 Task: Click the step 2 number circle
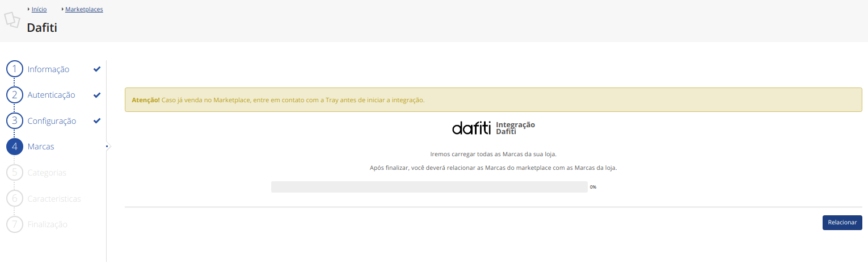click(15, 95)
